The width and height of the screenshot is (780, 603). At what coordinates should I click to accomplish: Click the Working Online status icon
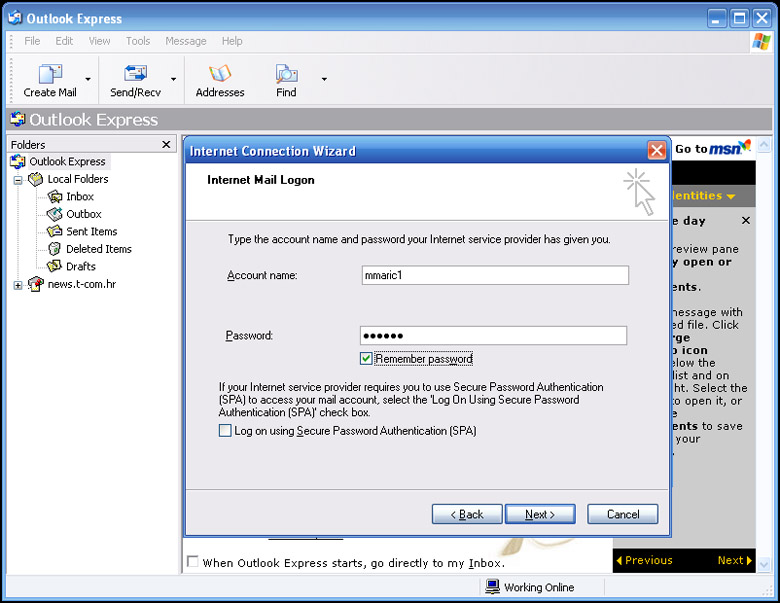click(492, 587)
